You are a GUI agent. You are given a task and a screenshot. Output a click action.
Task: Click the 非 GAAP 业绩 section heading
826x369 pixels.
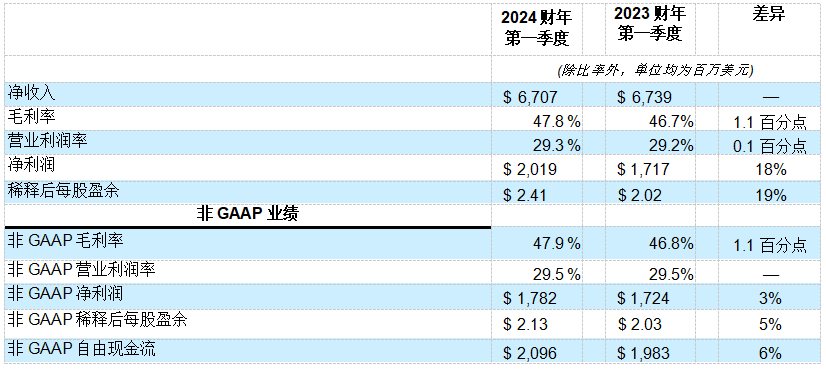point(248,214)
